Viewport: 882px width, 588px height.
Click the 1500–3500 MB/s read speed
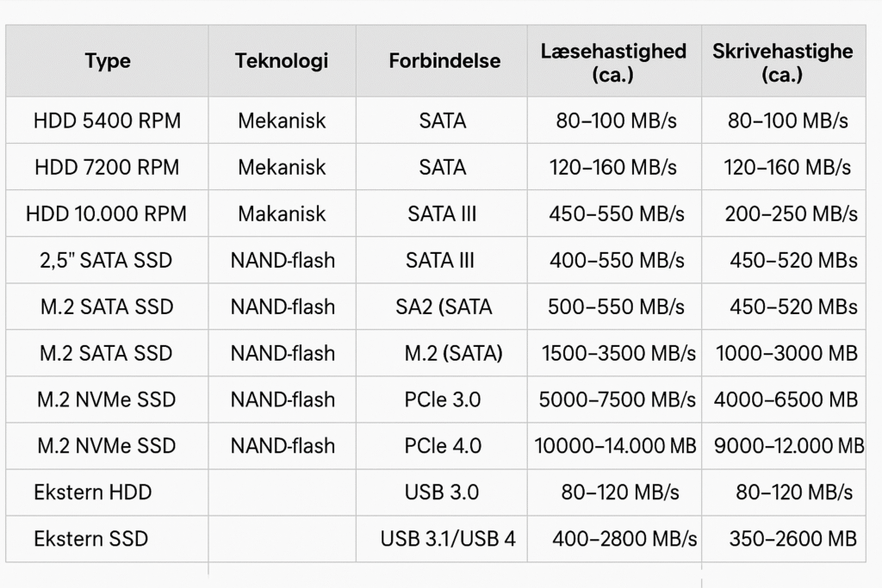617,353
